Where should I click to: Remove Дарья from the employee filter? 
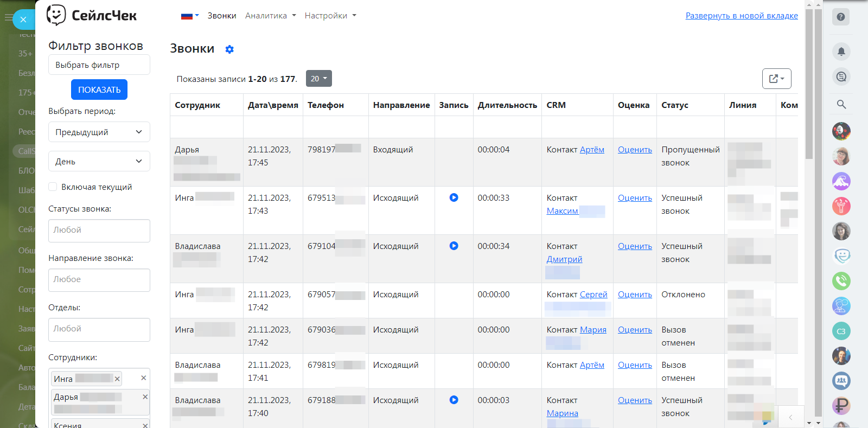(145, 397)
